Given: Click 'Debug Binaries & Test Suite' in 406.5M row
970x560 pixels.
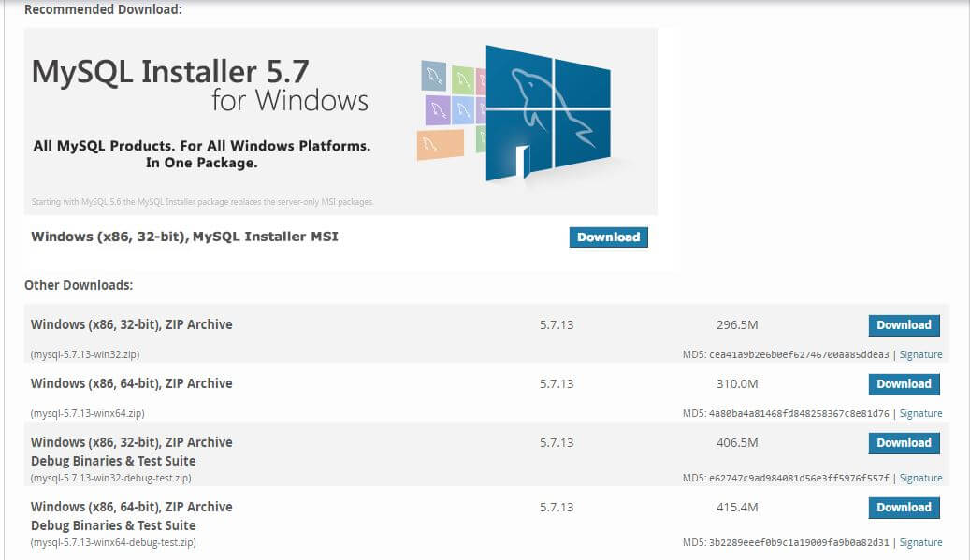Looking at the screenshot, I should [x=113, y=461].
